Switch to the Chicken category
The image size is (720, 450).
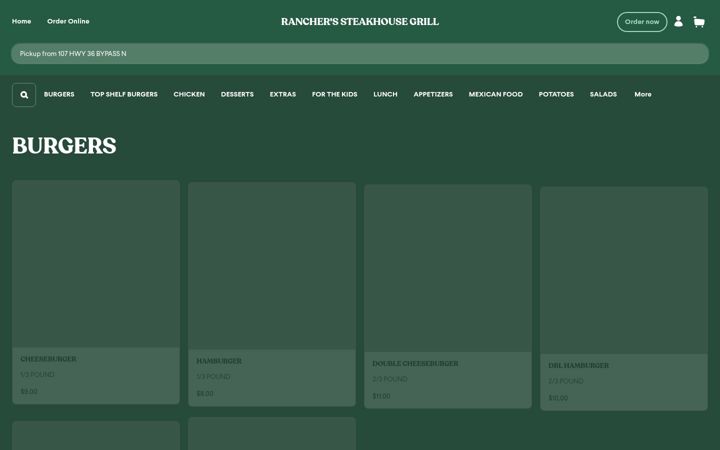point(189,95)
